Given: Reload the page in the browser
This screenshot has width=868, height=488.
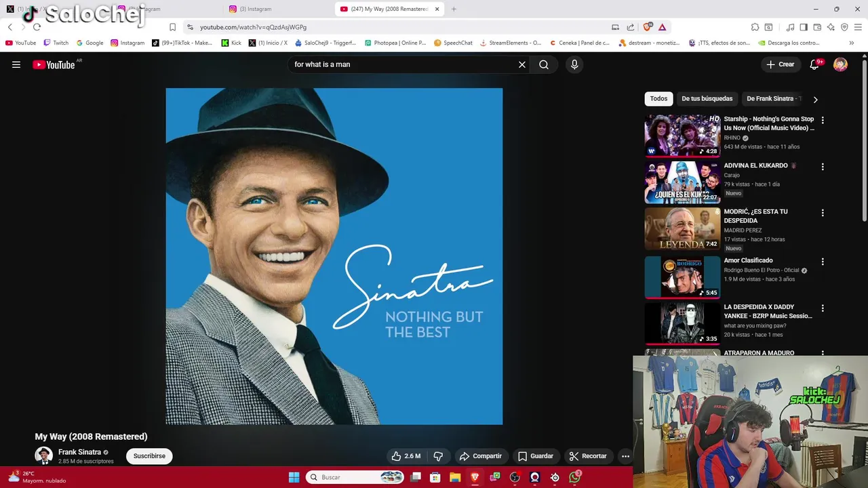Looking at the screenshot, I should pyautogui.click(x=37, y=27).
